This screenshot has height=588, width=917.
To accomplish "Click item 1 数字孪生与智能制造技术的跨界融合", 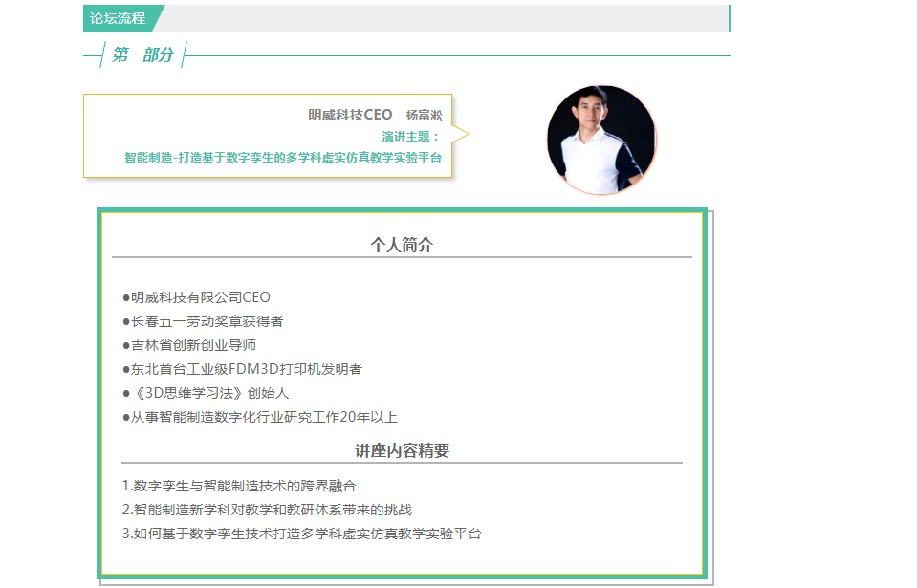I will tap(239, 486).
